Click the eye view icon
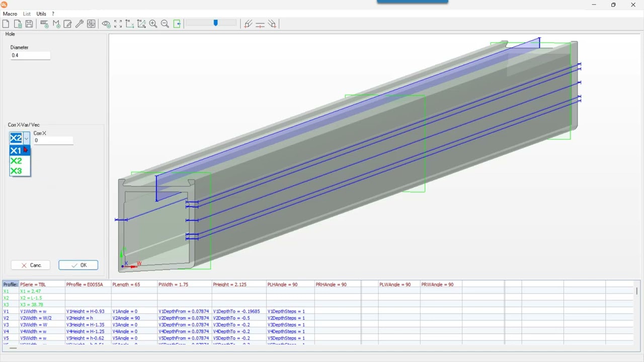This screenshot has width=644, height=362. click(106, 24)
